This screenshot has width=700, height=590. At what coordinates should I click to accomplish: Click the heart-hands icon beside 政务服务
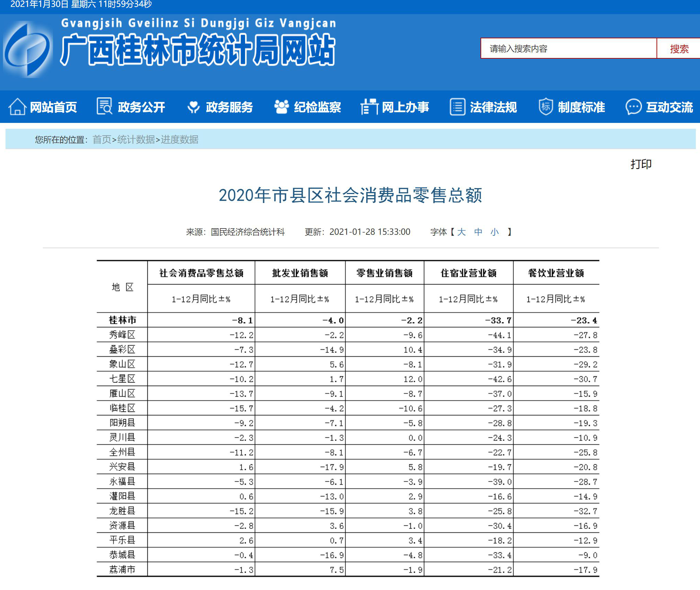pos(193,107)
